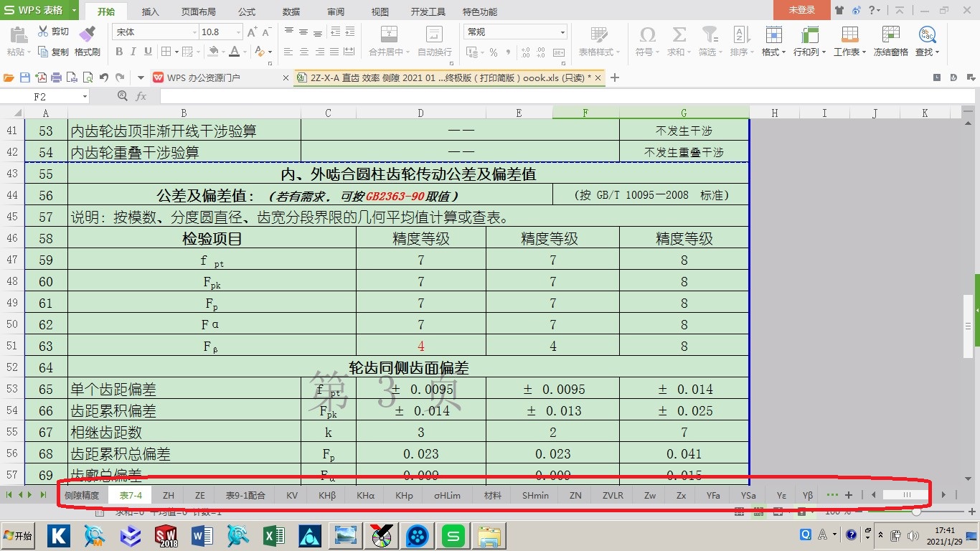This screenshot has width=980, height=551.
Task: Add a new document tab with plus button
Action: pyautogui.click(x=615, y=77)
